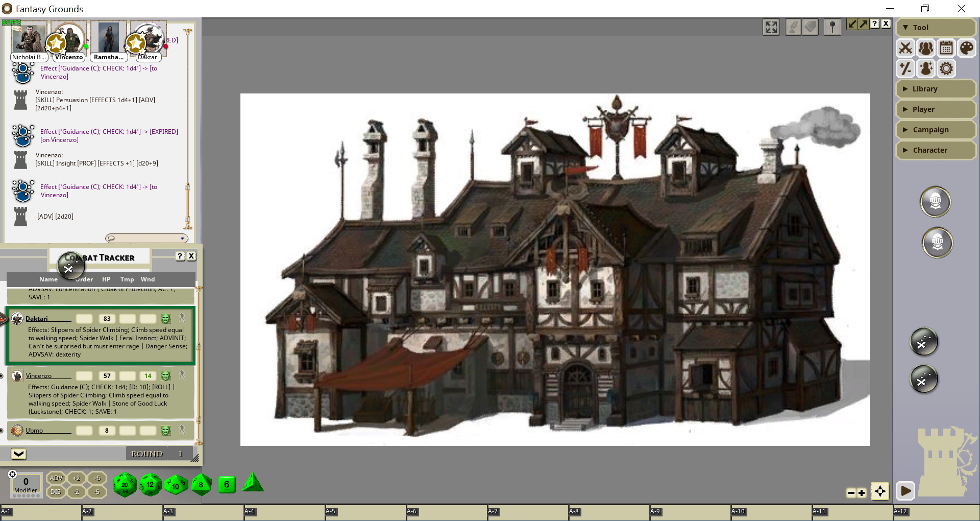Click the shrink-image arrow button
The image size is (980, 521).
(x=852, y=24)
